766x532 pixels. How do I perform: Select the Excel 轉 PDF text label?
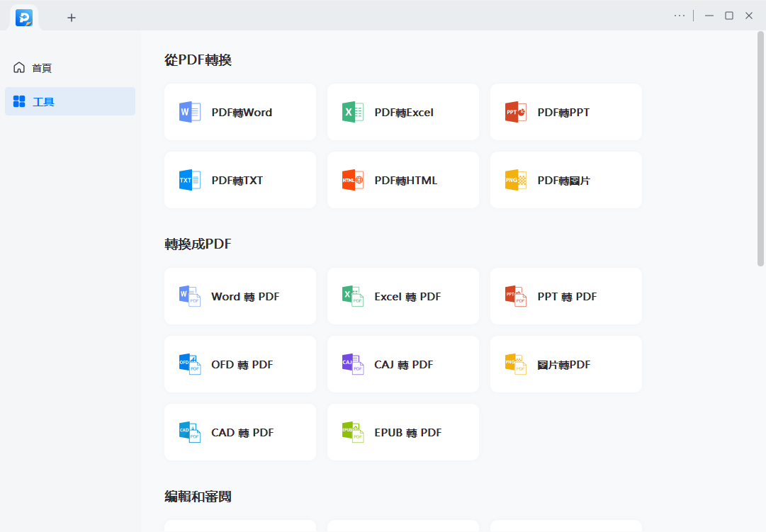click(407, 297)
